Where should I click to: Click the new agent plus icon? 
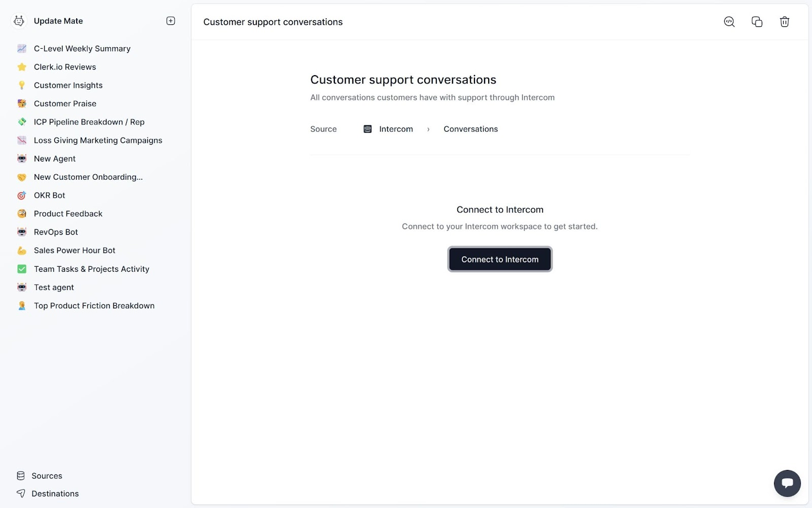[x=171, y=21]
